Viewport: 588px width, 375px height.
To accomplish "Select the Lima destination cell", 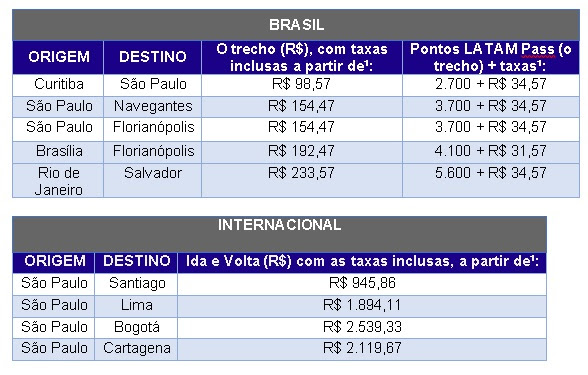I will pos(136,306).
